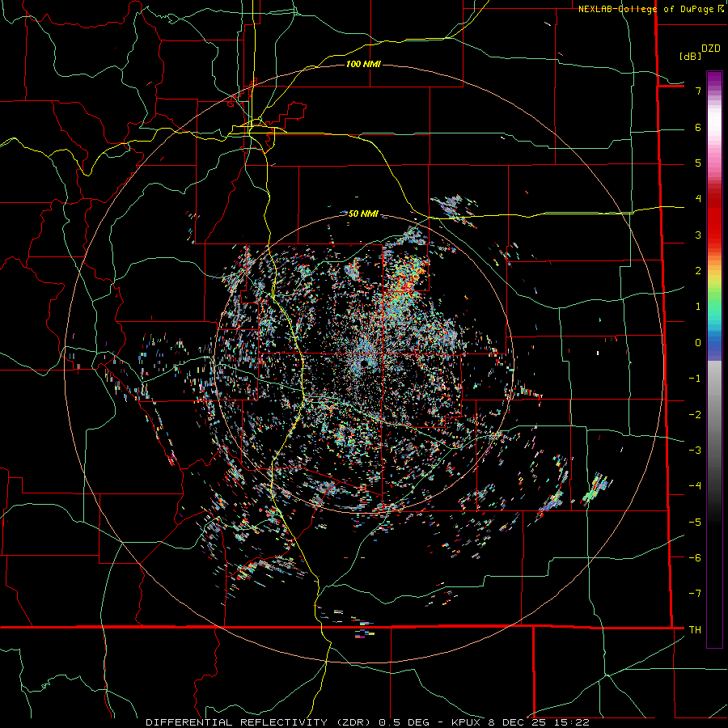Click the DIFFERENTIAL REFLECTIVITY (ZDR) caption text
Screen dimensions: 728x728
pyautogui.click(x=260, y=722)
